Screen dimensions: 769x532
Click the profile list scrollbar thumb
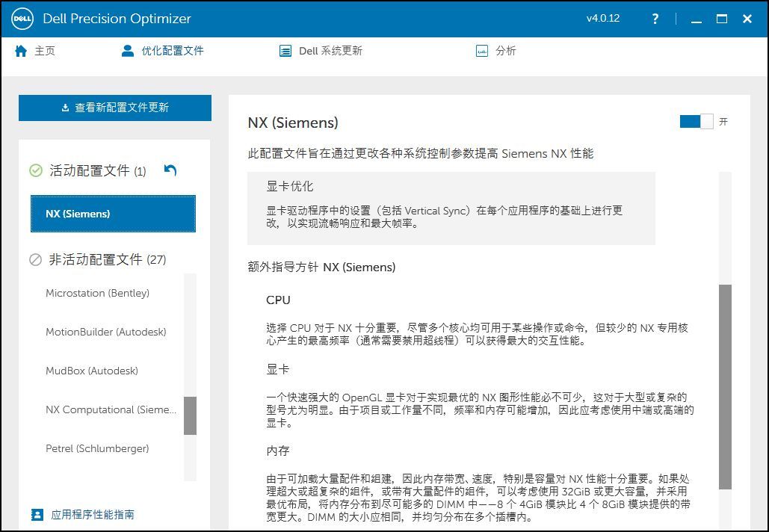pos(190,415)
